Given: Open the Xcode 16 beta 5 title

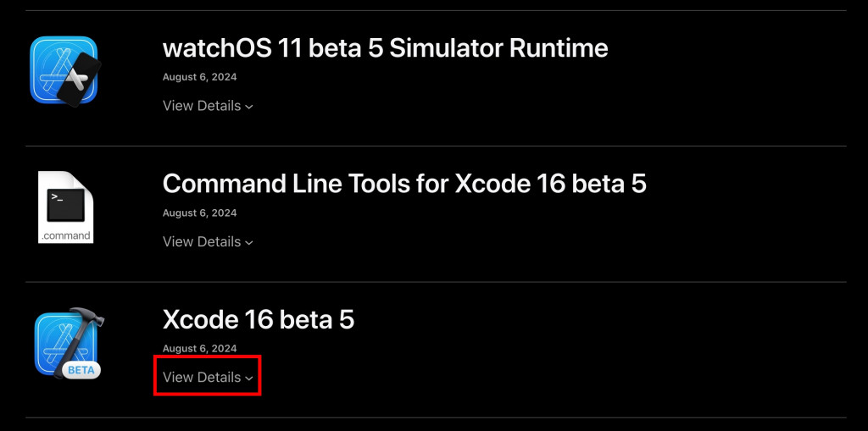Looking at the screenshot, I should pos(258,319).
